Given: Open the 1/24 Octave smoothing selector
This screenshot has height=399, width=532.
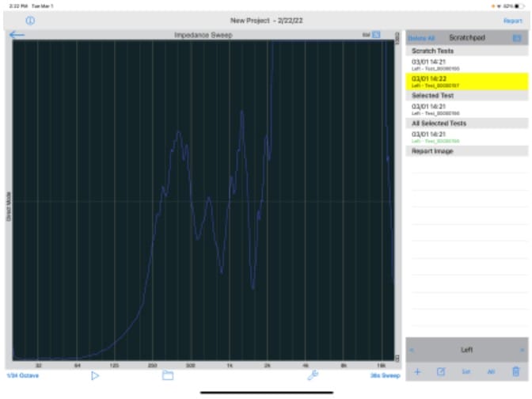Looking at the screenshot, I should click(x=22, y=375).
